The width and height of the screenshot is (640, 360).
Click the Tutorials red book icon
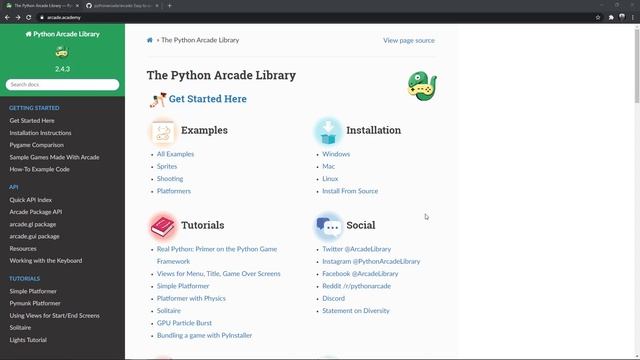point(163,226)
